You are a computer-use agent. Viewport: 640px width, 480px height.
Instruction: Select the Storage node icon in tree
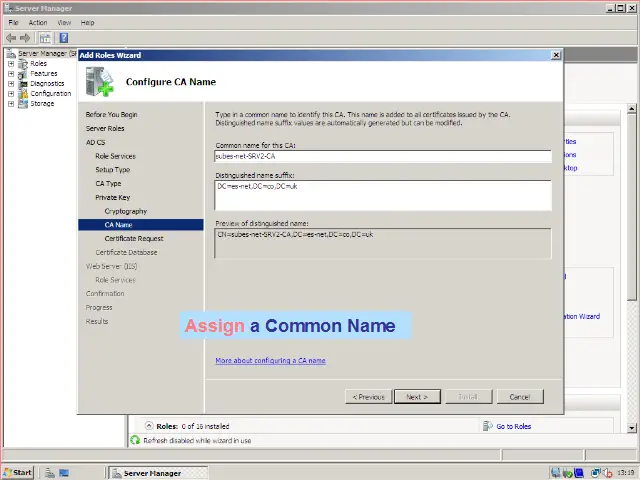[23, 104]
